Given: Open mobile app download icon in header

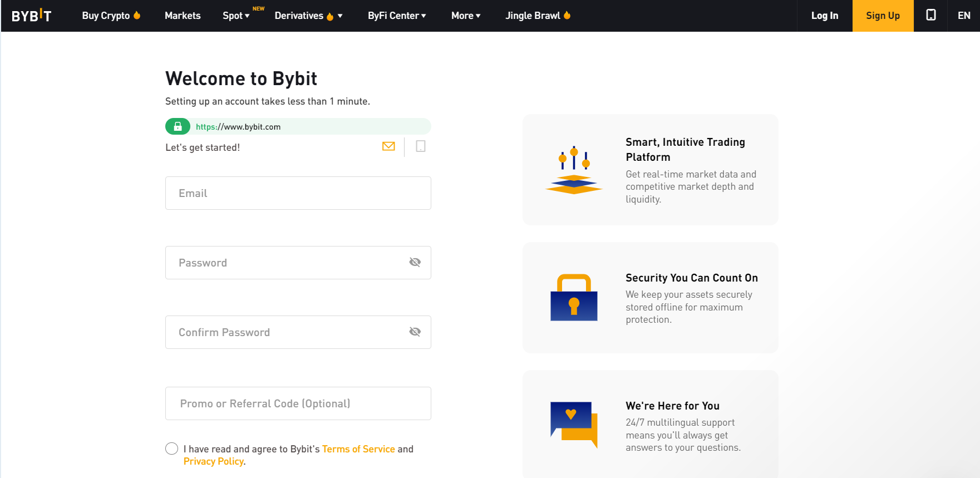Looking at the screenshot, I should coord(931,15).
